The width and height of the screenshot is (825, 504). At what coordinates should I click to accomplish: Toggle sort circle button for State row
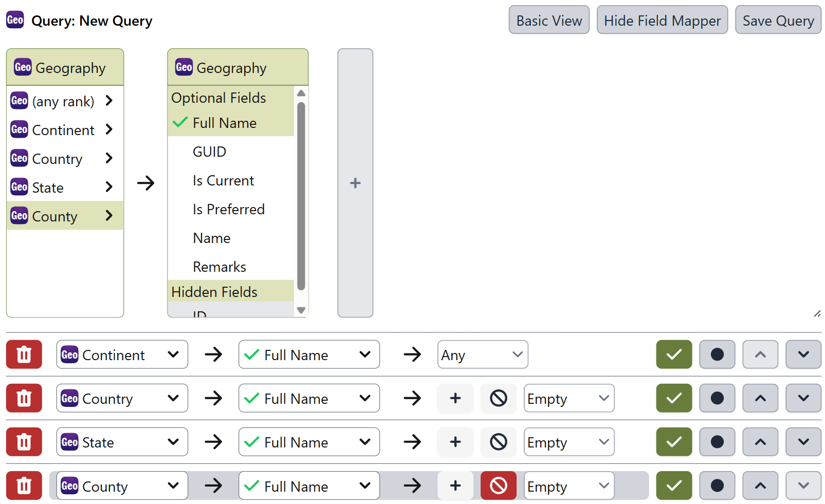point(717,442)
